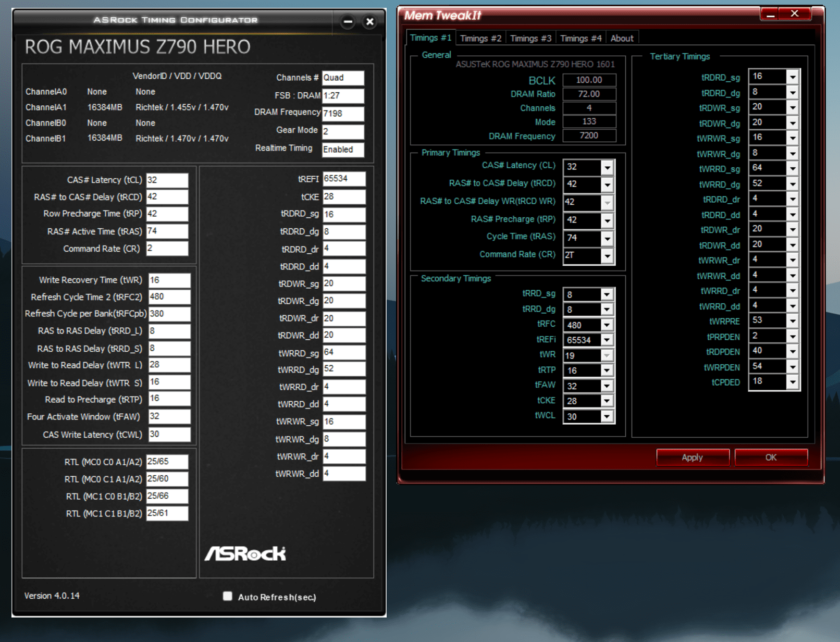Click the tWRRD_sg field showing 64 in ASRock
Image resolution: width=840 pixels, height=642 pixels.
coord(344,352)
